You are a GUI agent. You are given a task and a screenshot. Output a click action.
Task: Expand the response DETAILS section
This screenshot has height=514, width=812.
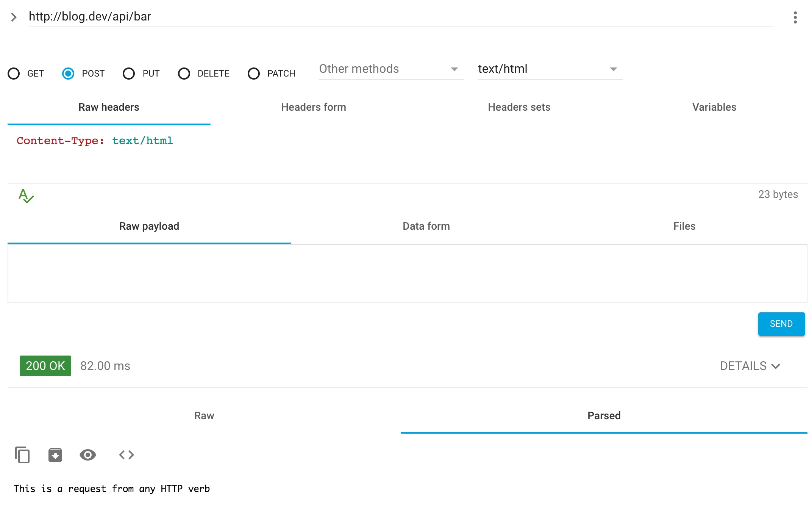[750, 366]
